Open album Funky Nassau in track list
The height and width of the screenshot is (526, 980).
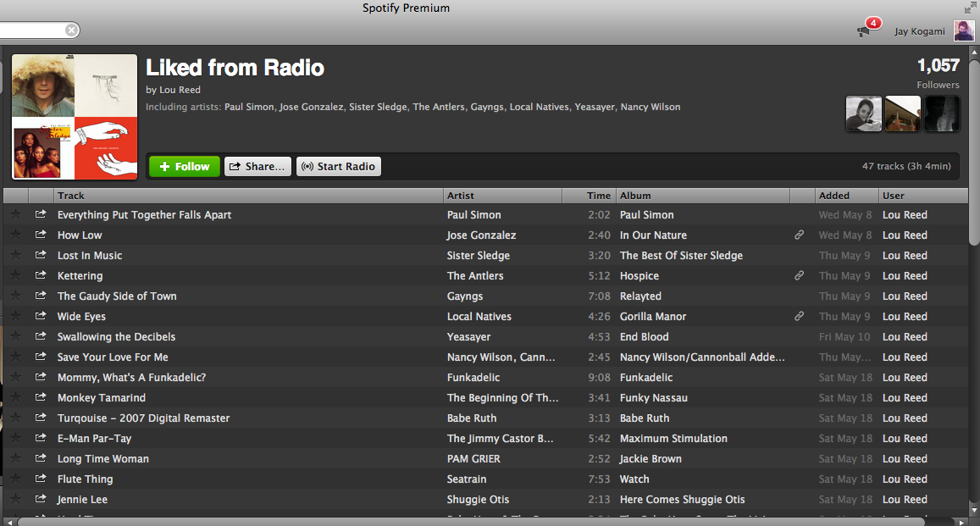coord(654,397)
